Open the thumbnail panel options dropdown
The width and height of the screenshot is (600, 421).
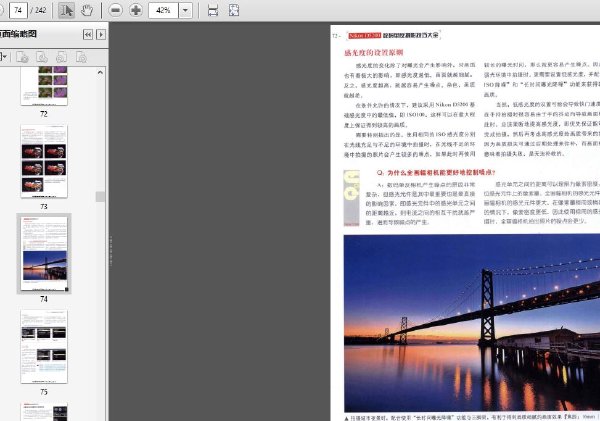coord(3,57)
